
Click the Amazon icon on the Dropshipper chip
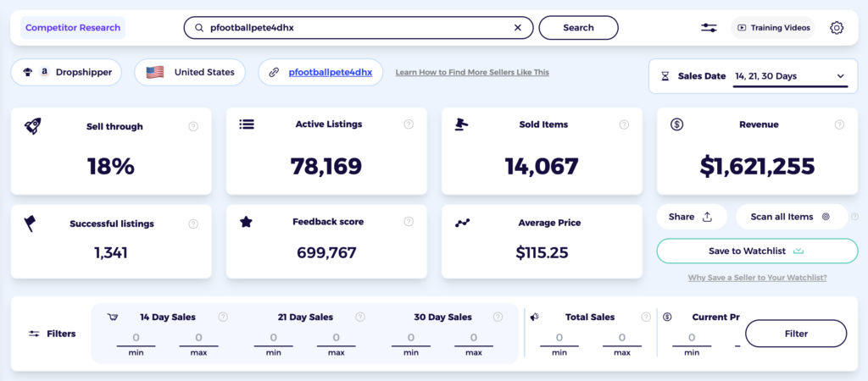coord(45,73)
